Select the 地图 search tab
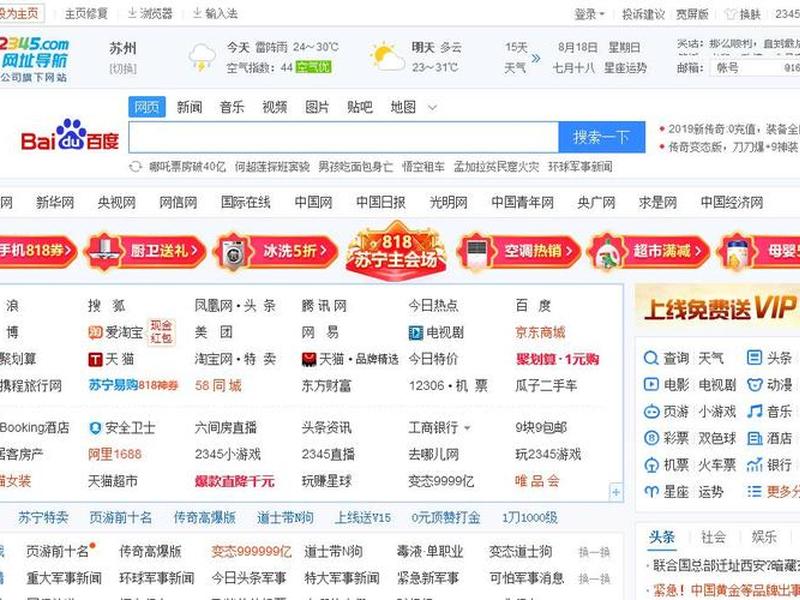Screen dimensions: 800x600 [403, 107]
